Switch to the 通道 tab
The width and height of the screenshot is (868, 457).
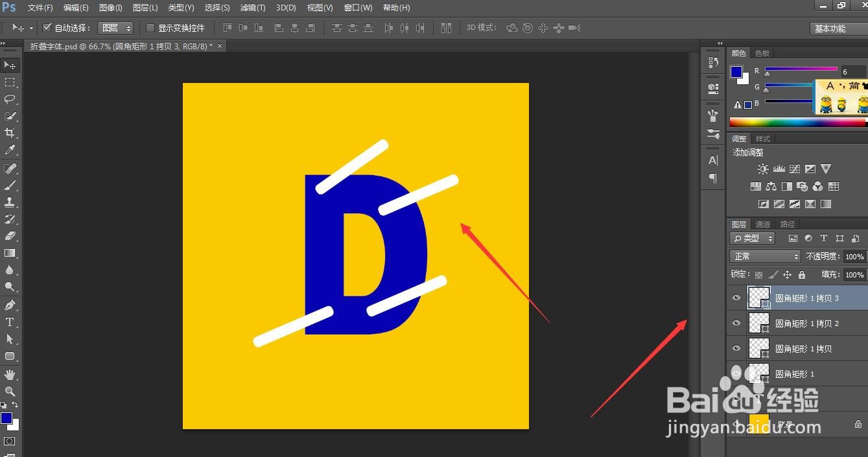pos(763,224)
